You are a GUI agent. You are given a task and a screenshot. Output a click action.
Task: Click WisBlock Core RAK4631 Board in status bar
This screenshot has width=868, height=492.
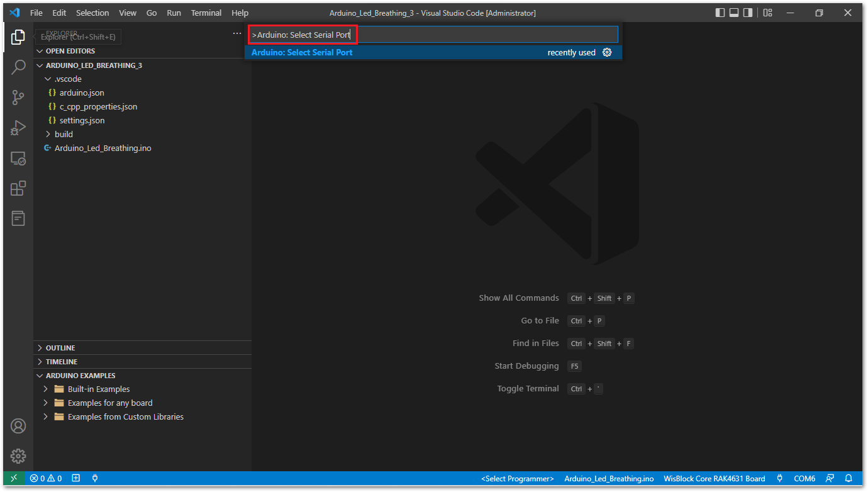pos(715,478)
